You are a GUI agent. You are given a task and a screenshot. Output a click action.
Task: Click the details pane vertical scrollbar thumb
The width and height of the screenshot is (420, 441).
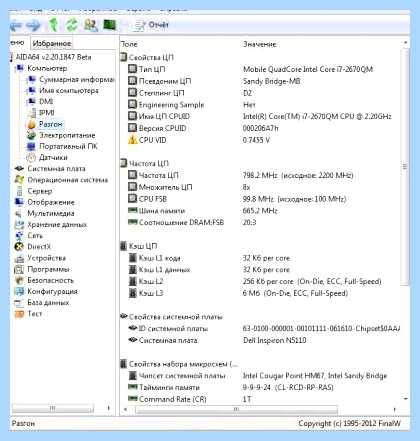point(405,167)
